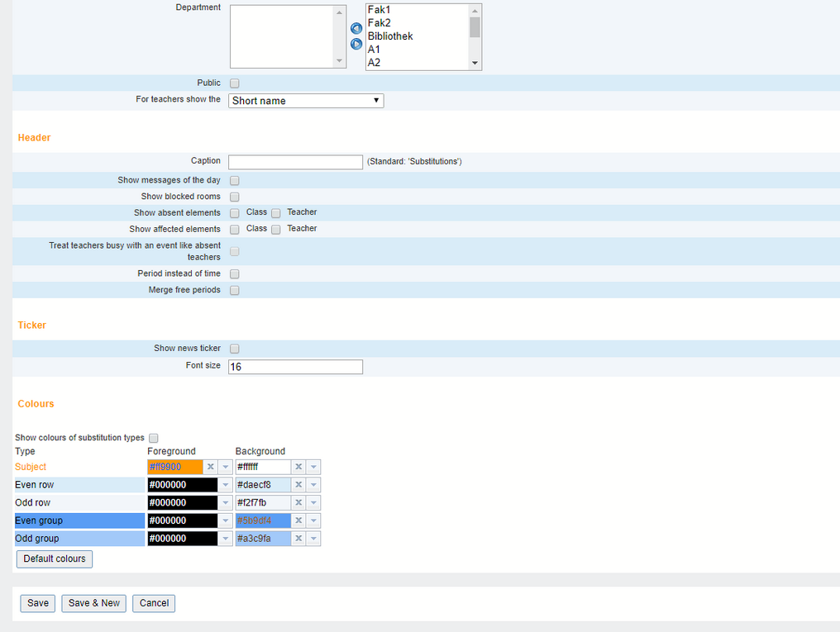Expand Subject foreground colour dropdown arrow

click(x=226, y=467)
